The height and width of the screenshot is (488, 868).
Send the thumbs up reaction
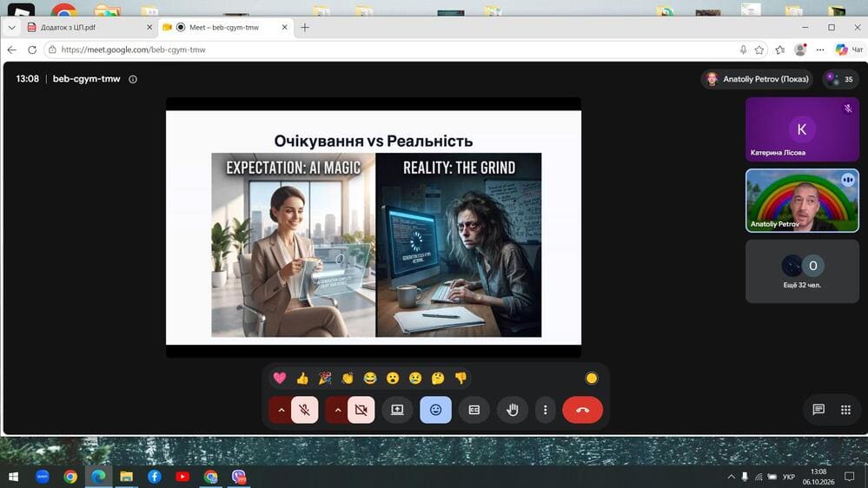coord(302,378)
